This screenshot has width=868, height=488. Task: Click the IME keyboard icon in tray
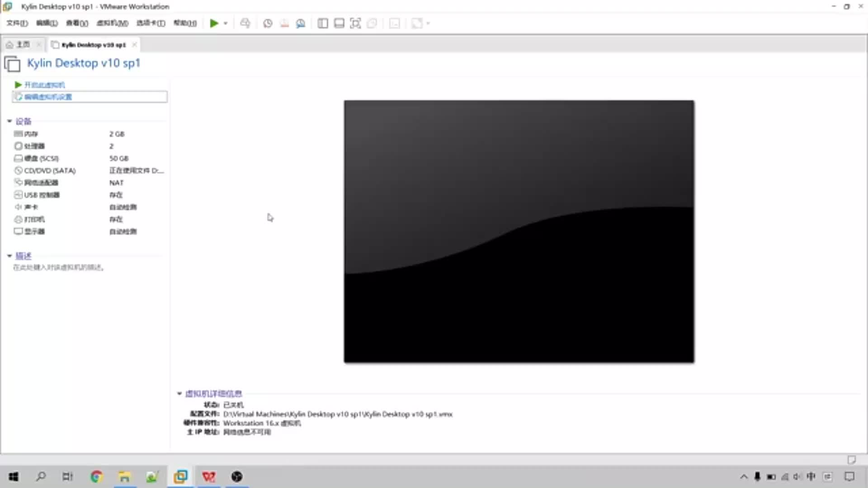tap(827, 476)
